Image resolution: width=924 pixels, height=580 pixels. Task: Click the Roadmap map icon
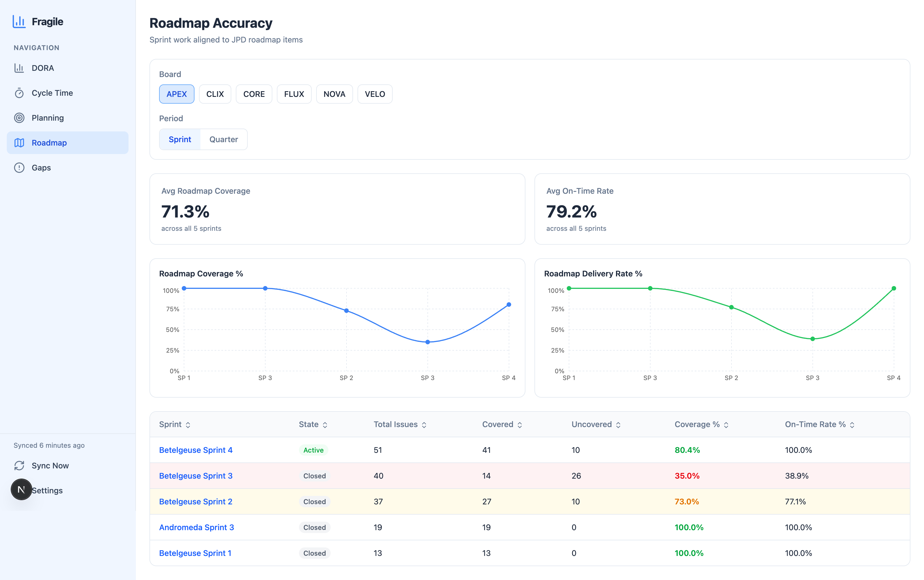coord(19,143)
